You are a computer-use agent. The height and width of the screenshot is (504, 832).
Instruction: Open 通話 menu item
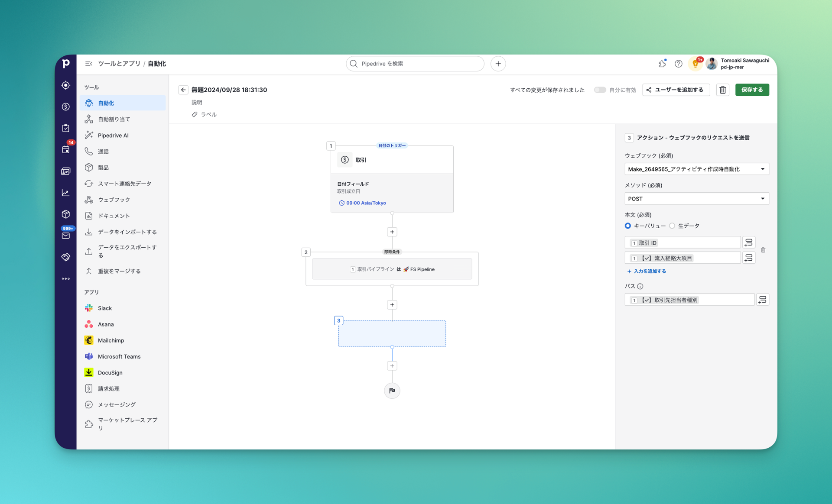tap(123, 151)
